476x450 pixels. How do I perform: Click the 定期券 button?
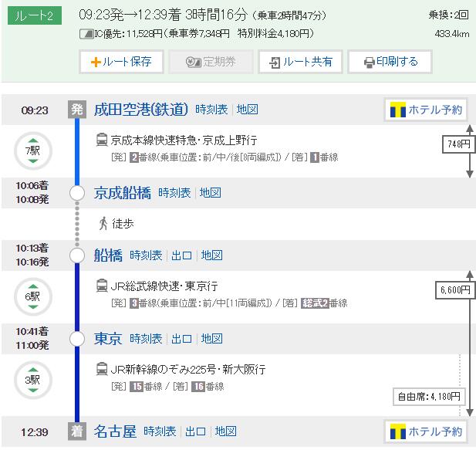click(x=211, y=62)
